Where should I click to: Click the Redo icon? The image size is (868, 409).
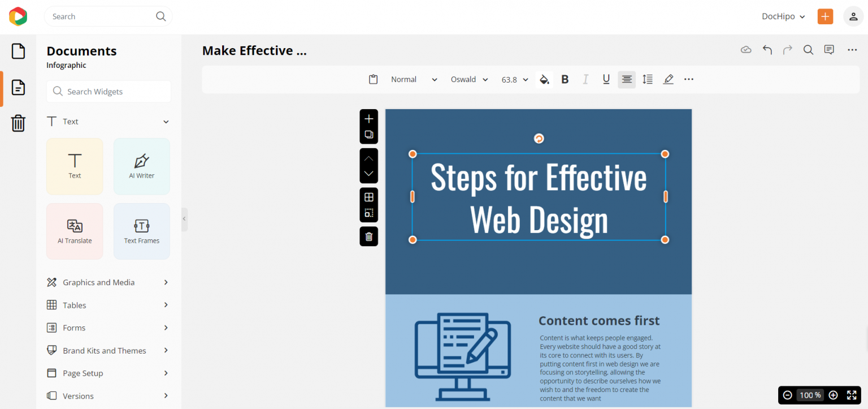pos(787,50)
